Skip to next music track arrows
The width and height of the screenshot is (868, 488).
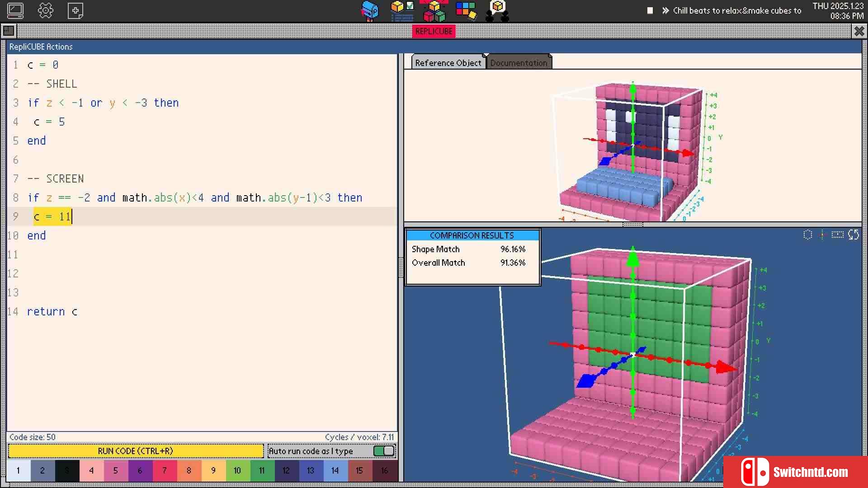click(665, 10)
